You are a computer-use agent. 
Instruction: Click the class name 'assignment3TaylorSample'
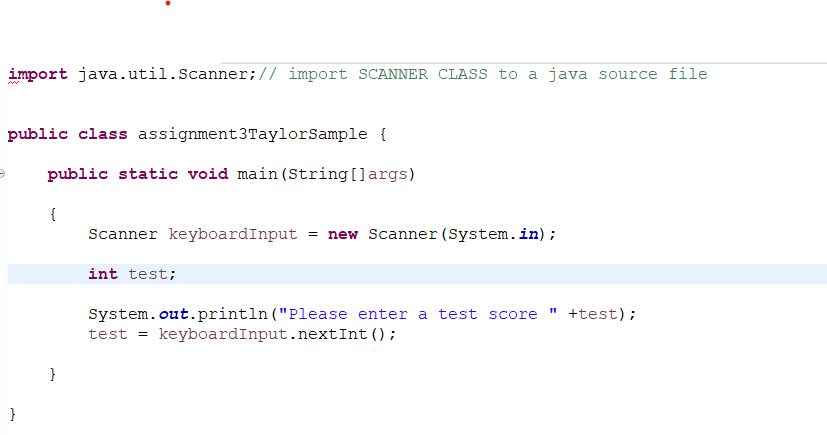253,134
